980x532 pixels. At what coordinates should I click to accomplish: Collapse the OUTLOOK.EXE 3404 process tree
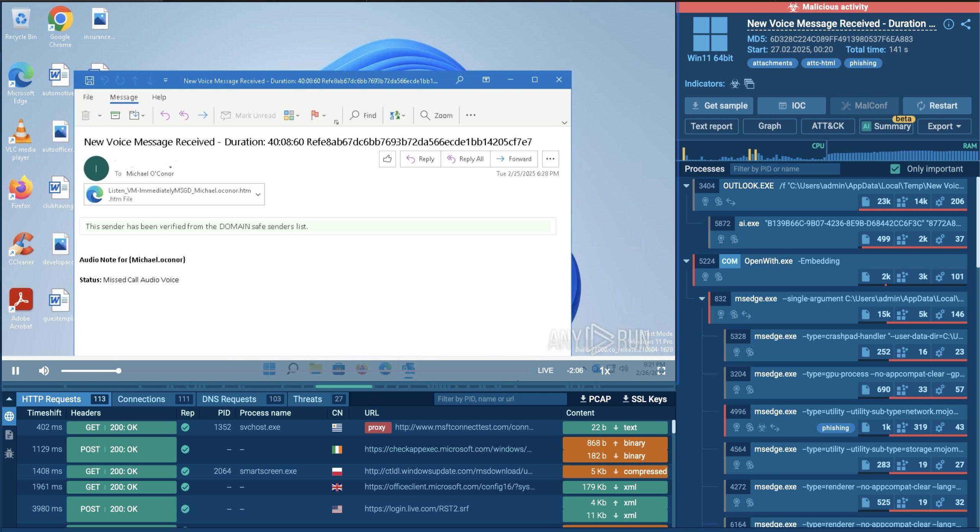coord(686,186)
